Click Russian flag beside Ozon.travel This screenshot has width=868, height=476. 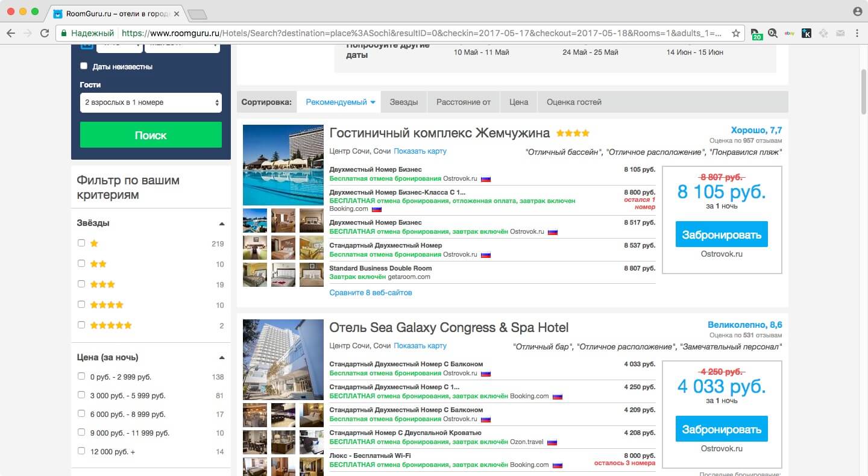click(552, 442)
